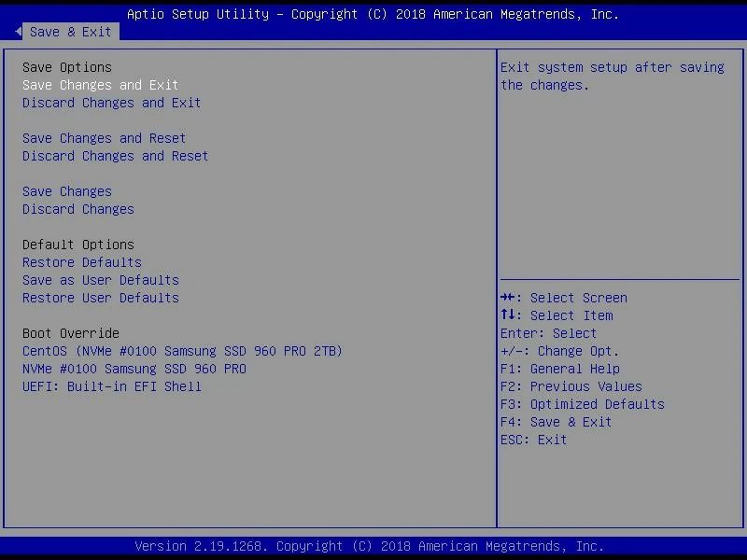The height and width of the screenshot is (560, 747).
Task: Click the left arrow beside Save & Exit tab
Action: pyautogui.click(x=18, y=32)
